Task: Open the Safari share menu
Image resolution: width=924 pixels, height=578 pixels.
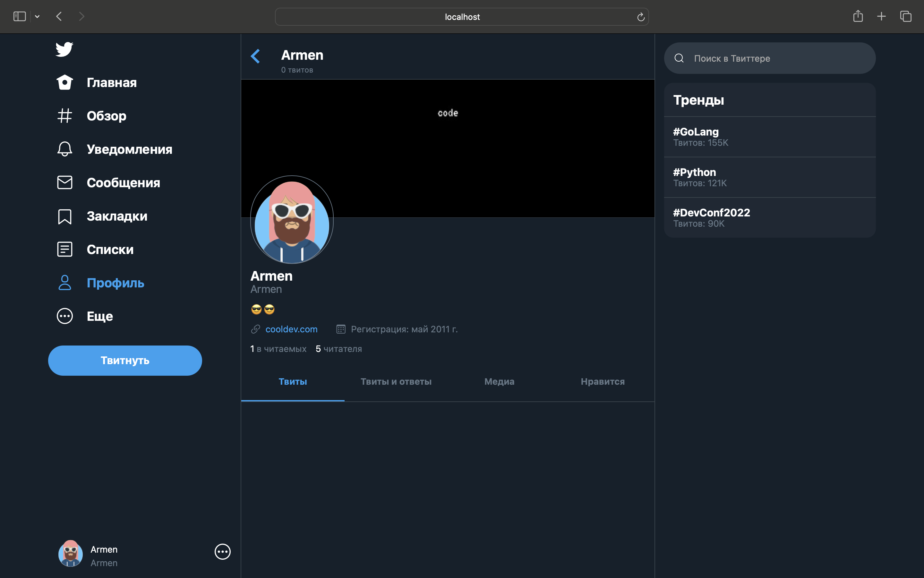Action: click(x=858, y=16)
